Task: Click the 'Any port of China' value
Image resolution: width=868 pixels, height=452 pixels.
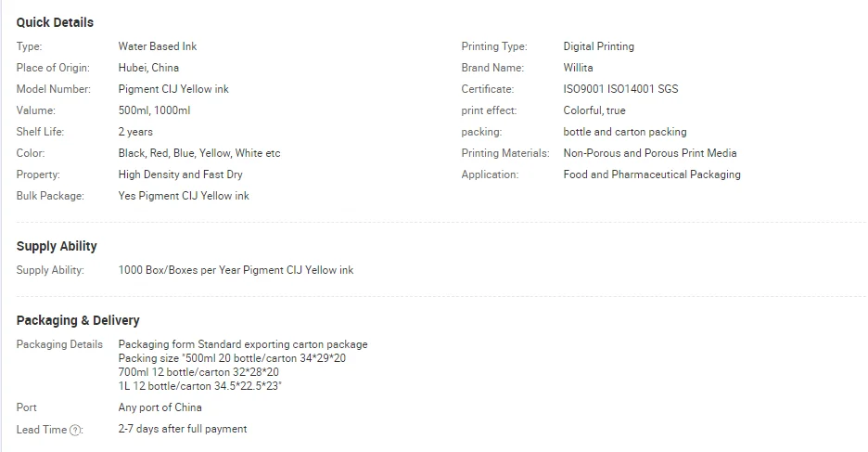Action: (x=160, y=407)
